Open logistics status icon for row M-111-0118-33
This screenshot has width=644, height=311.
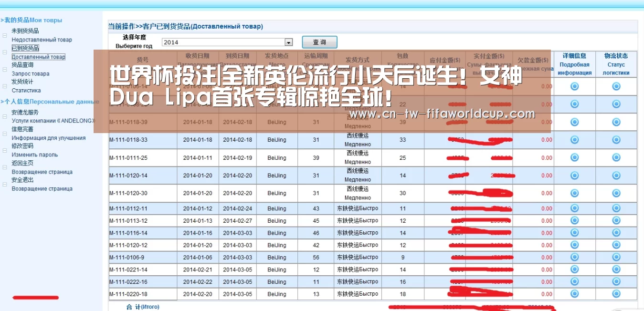pos(616,140)
